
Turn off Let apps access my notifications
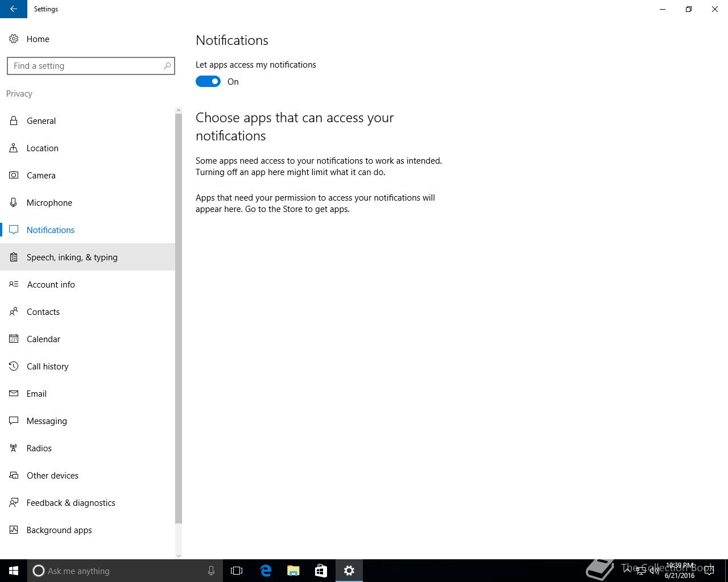(208, 81)
